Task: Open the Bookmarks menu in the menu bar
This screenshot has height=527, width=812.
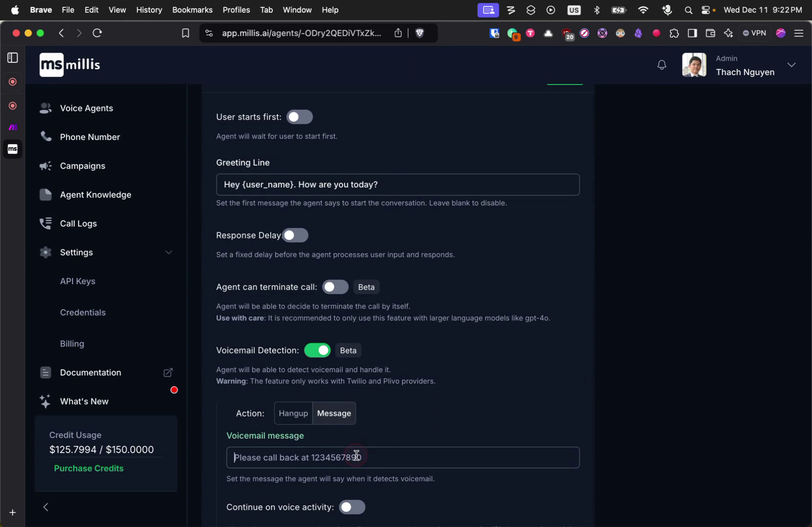Action: click(x=192, y=9)
